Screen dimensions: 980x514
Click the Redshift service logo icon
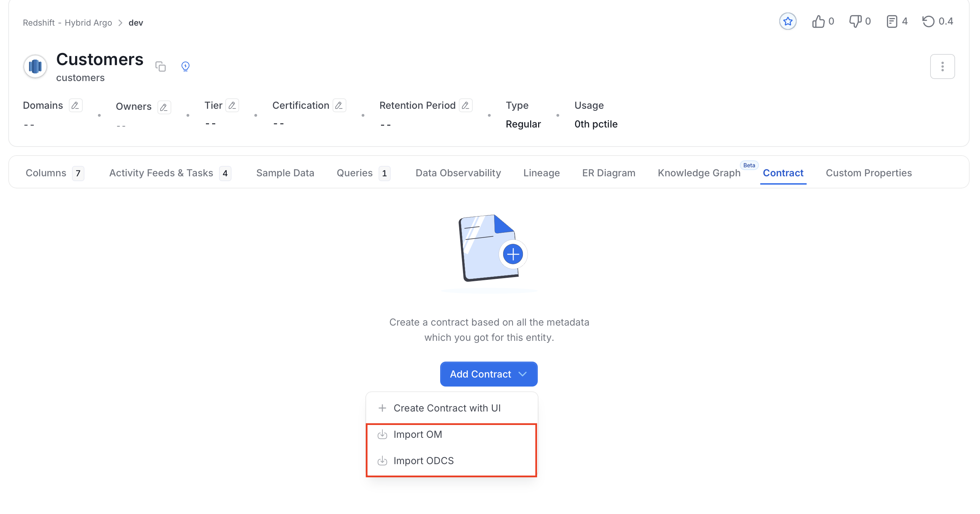point(35,67)
